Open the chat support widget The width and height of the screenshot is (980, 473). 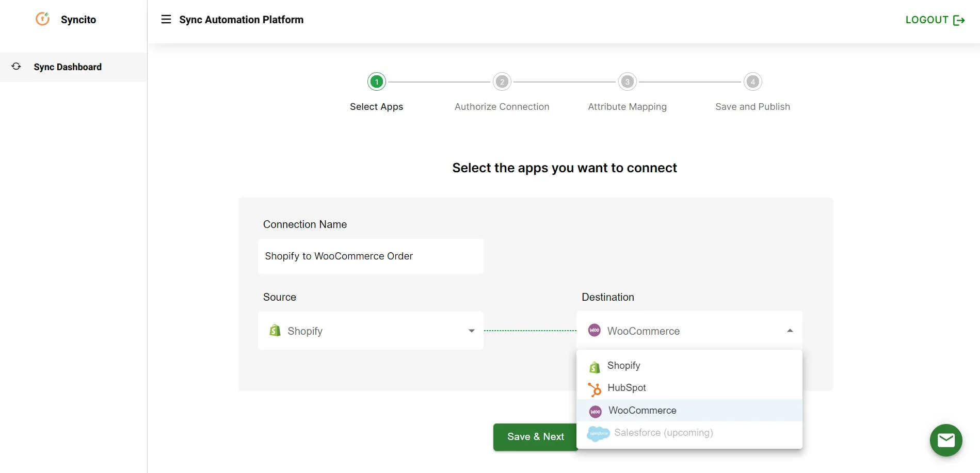coord(946,440)
